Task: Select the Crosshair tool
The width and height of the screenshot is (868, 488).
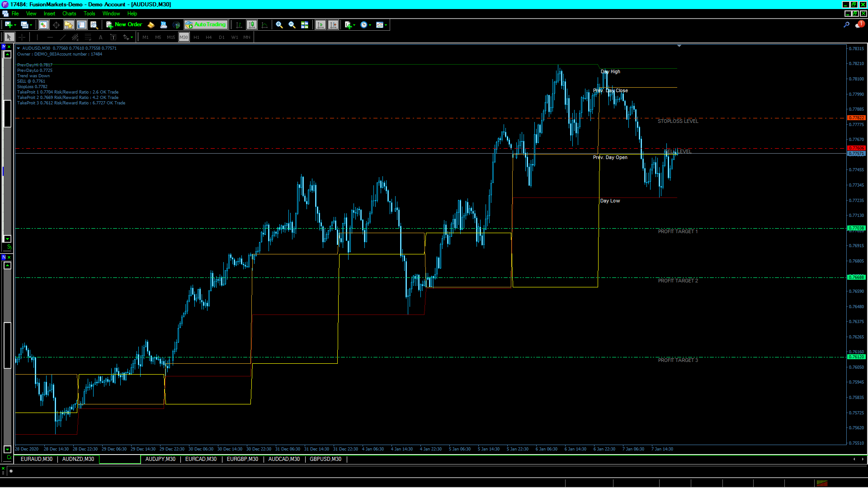Action: click(x=22, y=38)
